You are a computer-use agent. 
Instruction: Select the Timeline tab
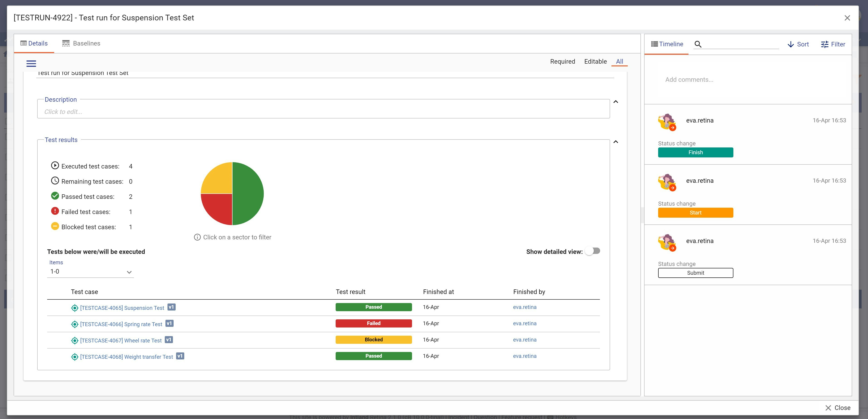coord(667,44)
